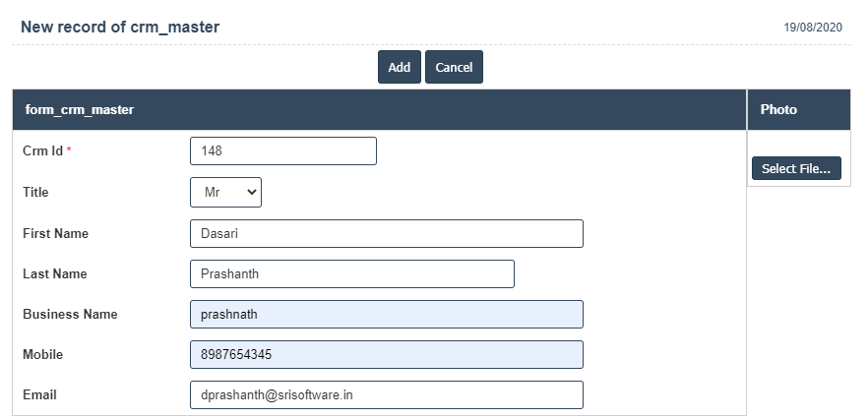Click the Photo panel header
Viewport: 868px width, 419px height.
pos(798,110)
